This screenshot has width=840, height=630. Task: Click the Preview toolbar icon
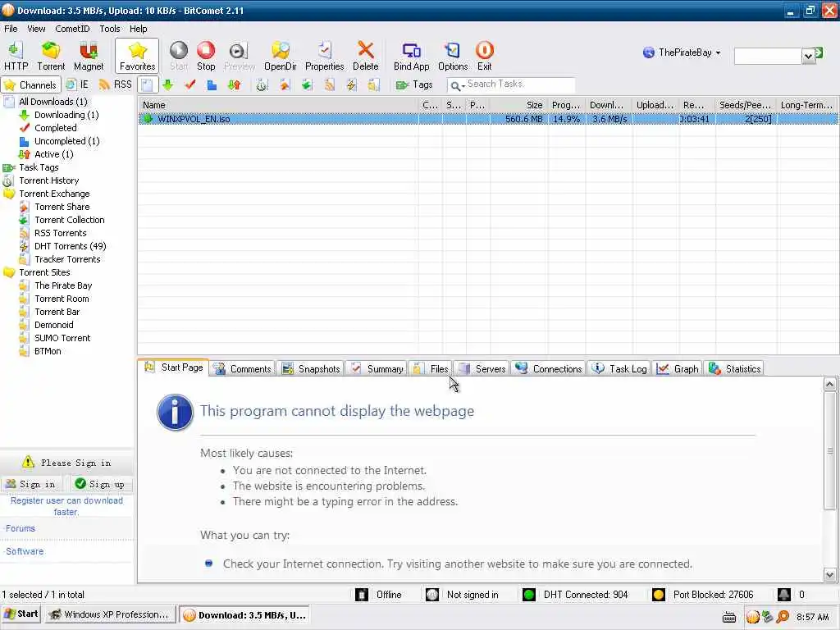click(x=239, y=57)
